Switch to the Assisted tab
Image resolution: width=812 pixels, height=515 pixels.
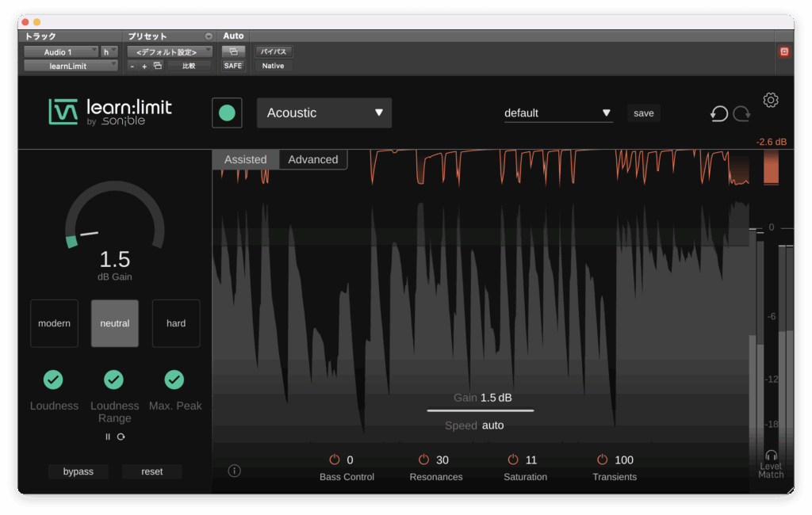click(246, 159)
